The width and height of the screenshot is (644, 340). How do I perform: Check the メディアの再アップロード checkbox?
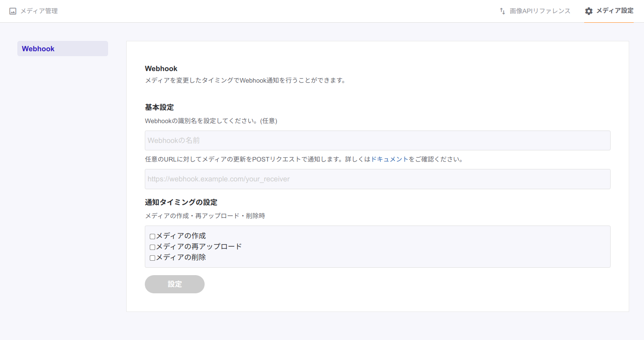point(152,247)
